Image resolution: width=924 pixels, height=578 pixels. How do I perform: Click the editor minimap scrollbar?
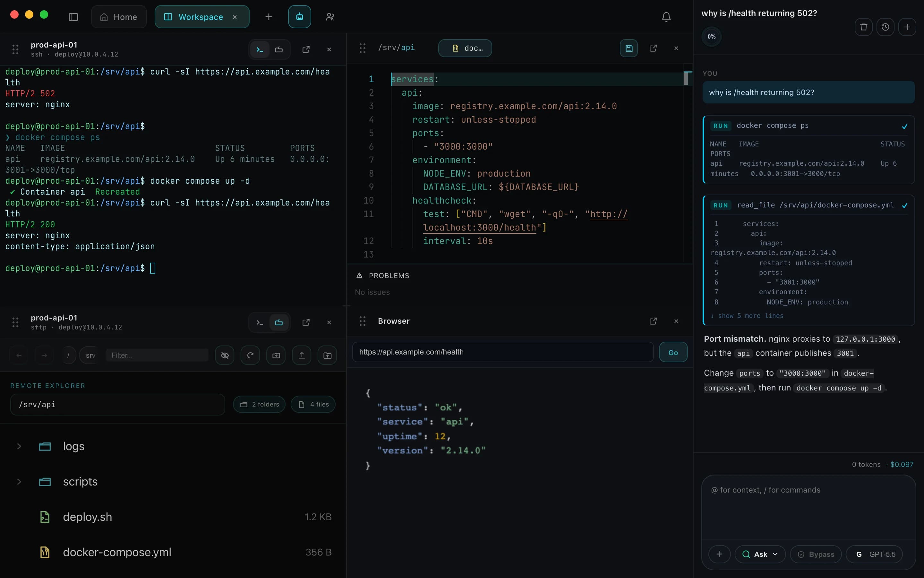pyautogui.click(x=686, y=78)
